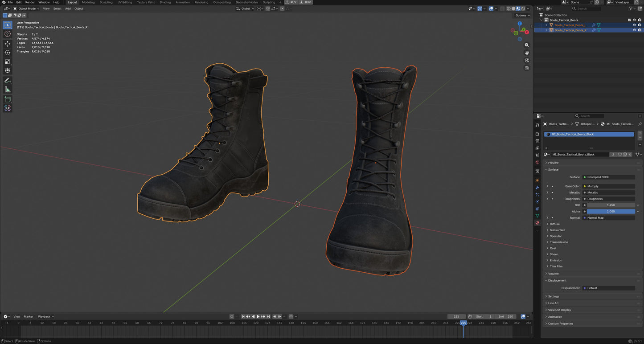The width and height of the screenshot is (644, 344).
Task: Click the RUV upload button
Action: click(291, 2)
